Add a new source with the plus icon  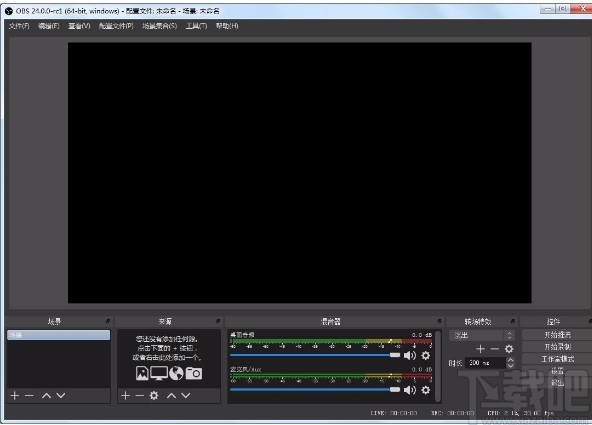125,396
